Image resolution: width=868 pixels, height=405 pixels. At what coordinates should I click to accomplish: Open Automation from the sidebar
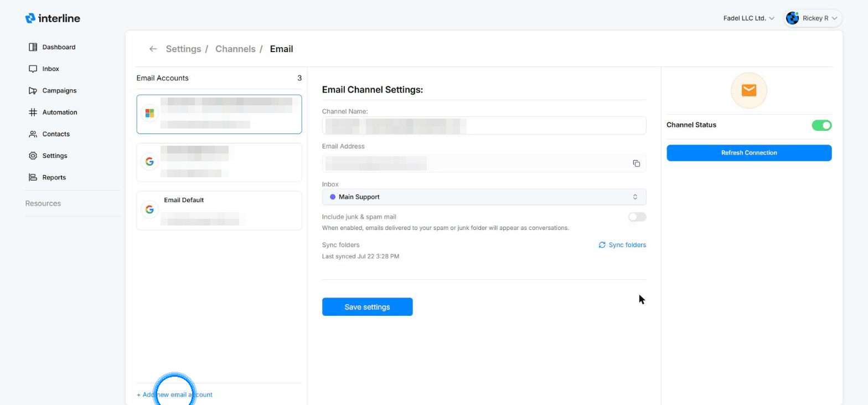click(x=60, y=112)
